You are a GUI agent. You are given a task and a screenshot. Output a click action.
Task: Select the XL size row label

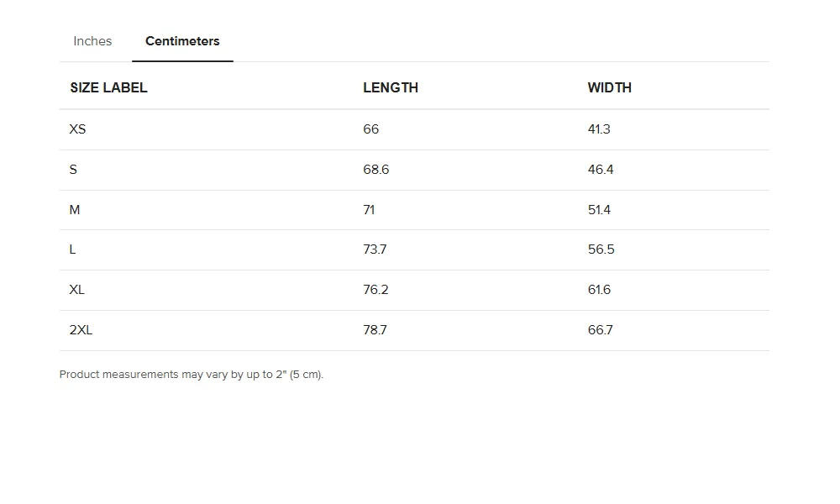[x=76, y=290]
